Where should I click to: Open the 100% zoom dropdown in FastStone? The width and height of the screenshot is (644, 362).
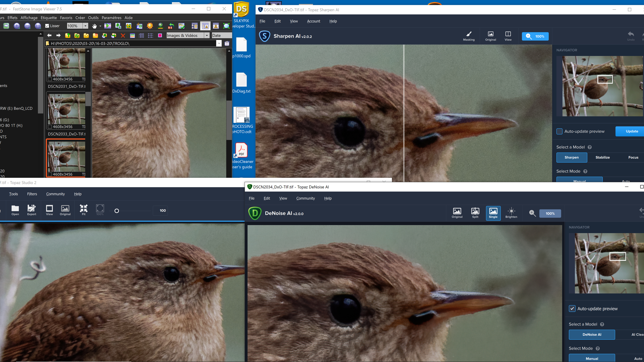click(x=85, y=26)
